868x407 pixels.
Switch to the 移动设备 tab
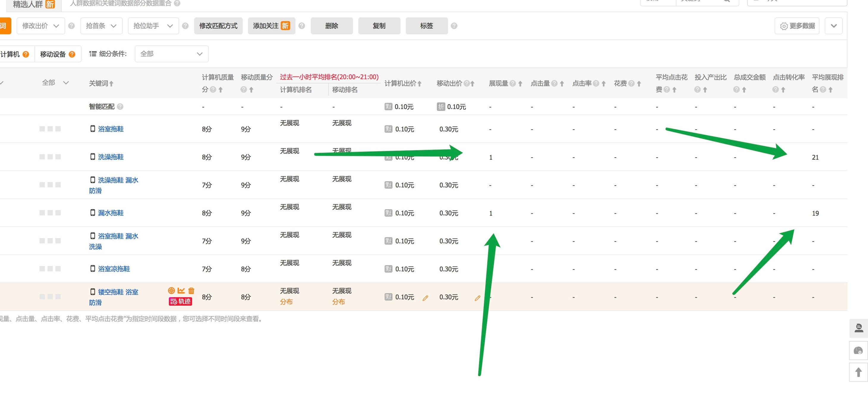tap(54, 54)
